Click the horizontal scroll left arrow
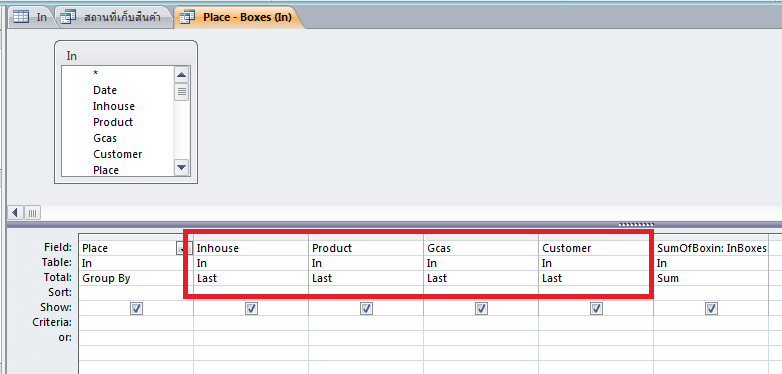The height and width of the screenshot is (374, 782). click(15, 213)
